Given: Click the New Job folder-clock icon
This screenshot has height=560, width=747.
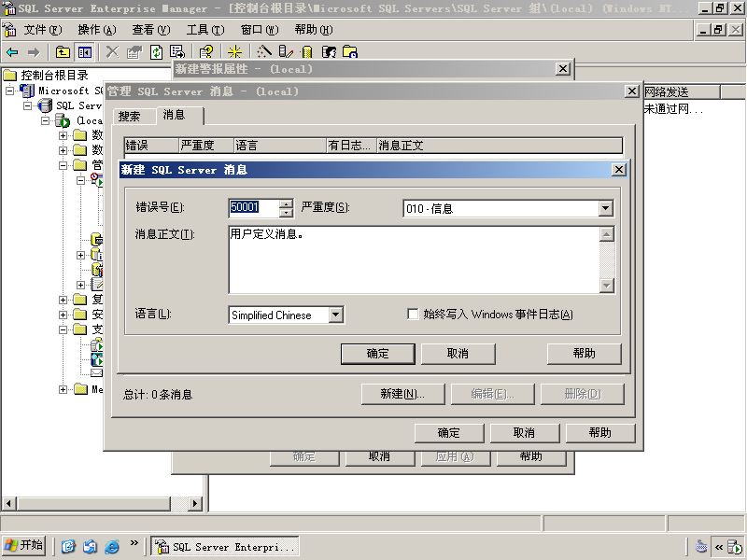Looking at the screenshot, I should click(349, 52).
